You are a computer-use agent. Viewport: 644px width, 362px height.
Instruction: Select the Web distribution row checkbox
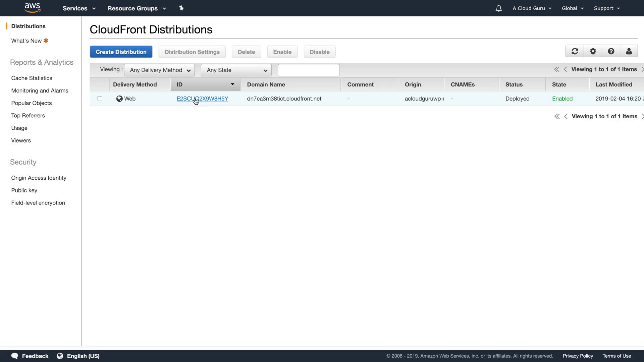click(100, 99)
